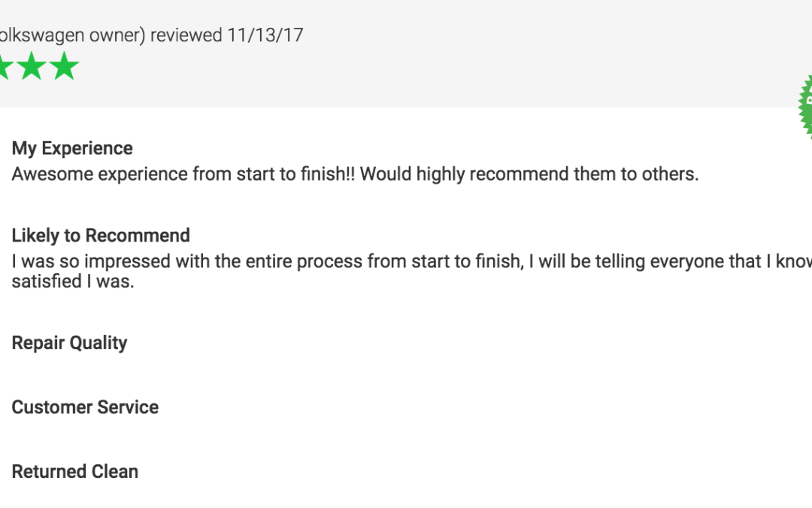Click the Awesome experience review sentence
This screenshot has height=508, width=812.
tap(183, 174)
